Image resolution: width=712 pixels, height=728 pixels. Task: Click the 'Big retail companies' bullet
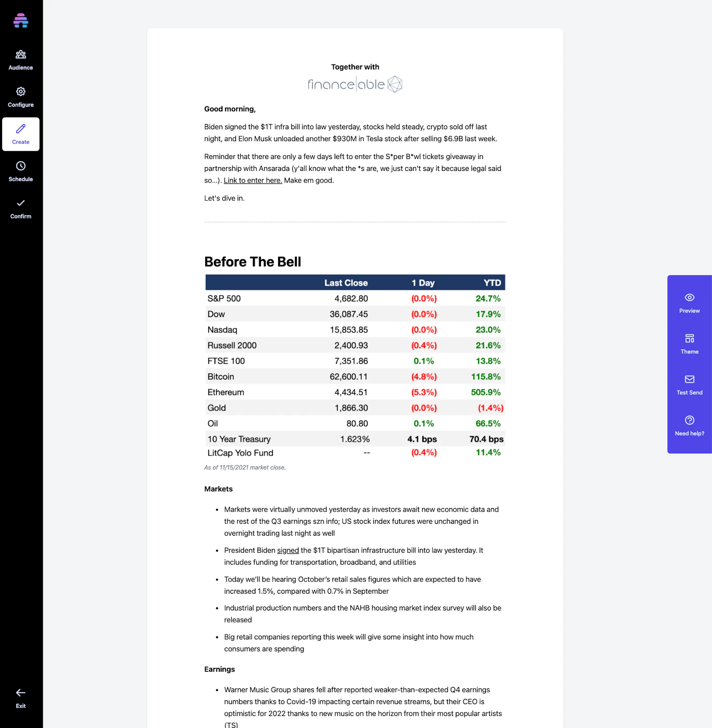349,643
